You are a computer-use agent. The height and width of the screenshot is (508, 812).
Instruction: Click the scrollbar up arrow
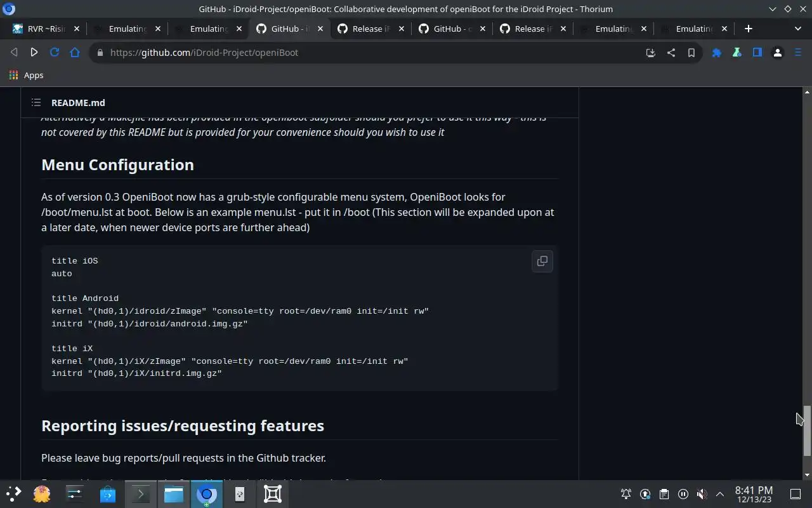807,92
